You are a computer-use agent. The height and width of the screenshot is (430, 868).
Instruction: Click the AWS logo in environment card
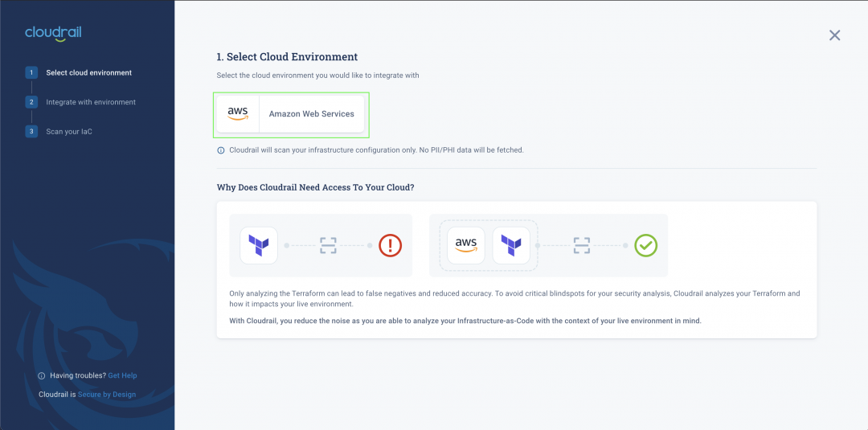238,114
